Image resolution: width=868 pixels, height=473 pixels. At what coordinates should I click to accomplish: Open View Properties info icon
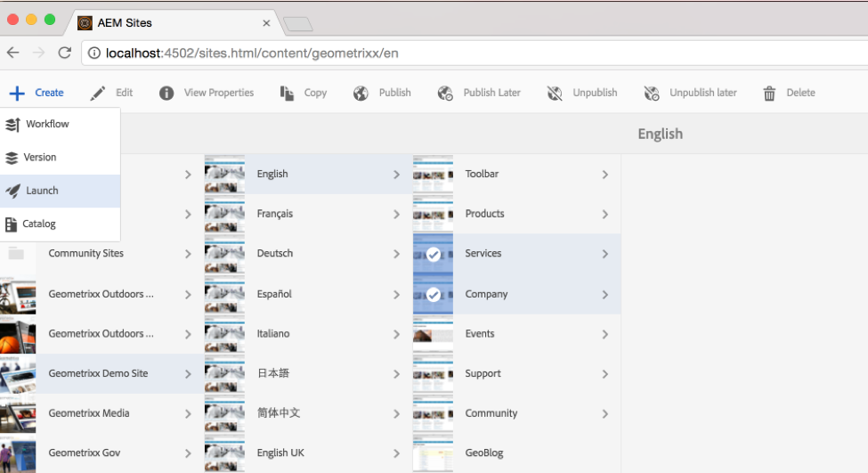pyautogui.click(x=166, y=93)
